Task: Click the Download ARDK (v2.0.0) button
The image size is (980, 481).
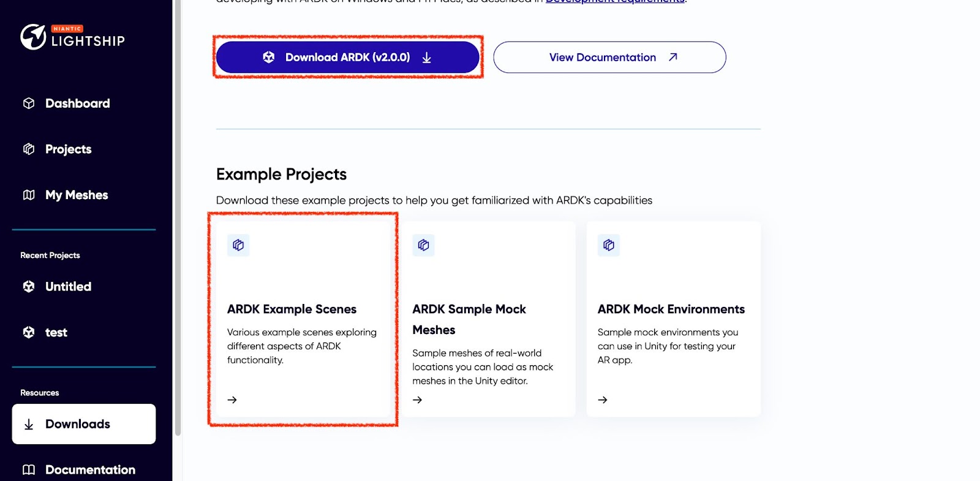Action: [348, 57]
